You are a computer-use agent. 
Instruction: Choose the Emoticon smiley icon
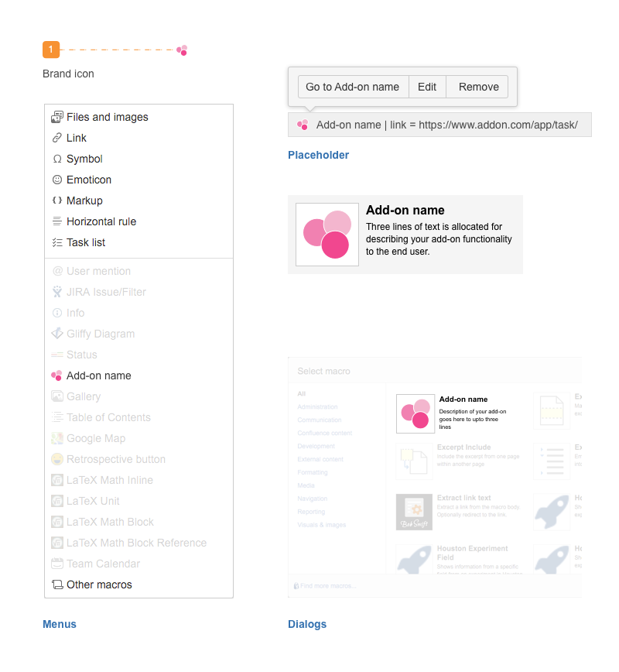57,180
